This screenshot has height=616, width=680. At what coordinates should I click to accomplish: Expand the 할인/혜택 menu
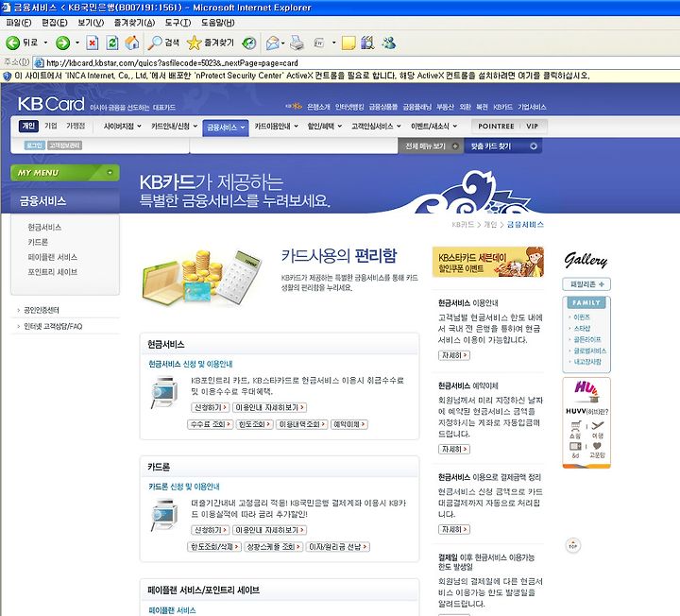[x=325, y=127]
